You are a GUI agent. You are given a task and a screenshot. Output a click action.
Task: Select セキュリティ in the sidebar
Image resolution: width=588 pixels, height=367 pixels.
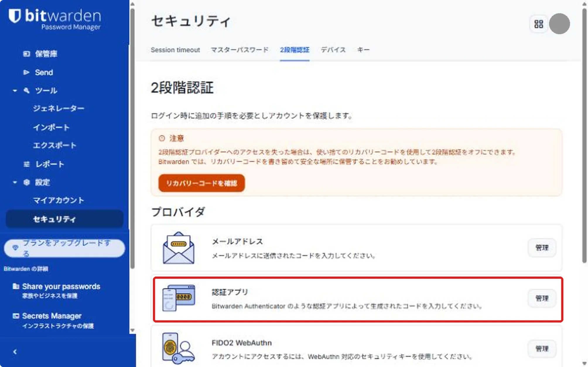click(x=64, y=219)
